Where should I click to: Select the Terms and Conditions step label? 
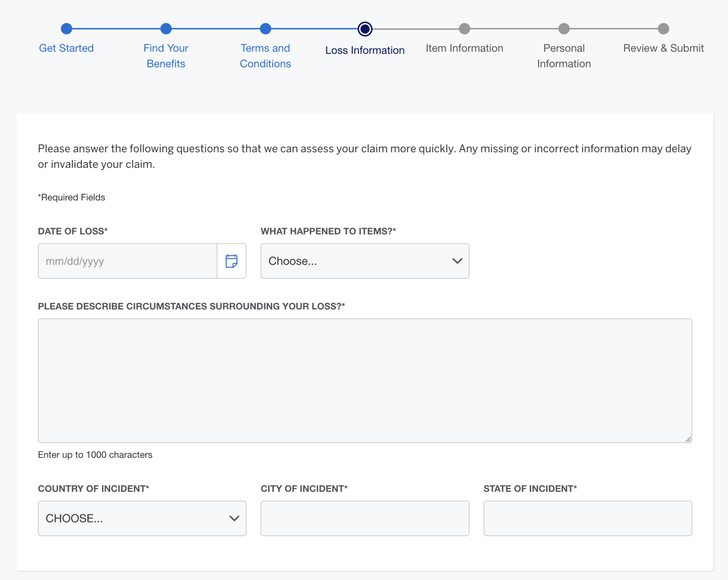tap(266, 56)
